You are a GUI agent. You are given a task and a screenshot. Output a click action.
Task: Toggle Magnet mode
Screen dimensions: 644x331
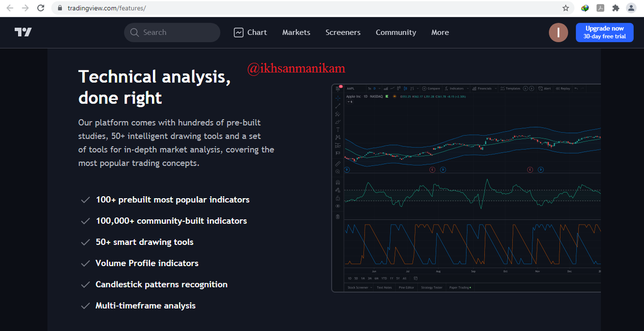point(338,182)
